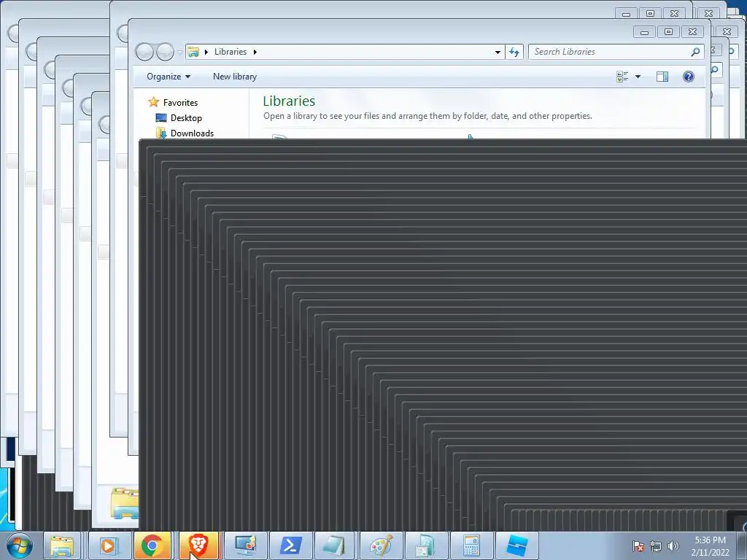Click the Libraries heading text
Image resolution: width=747 pixels, height=560 pixels.
pos(289,101)
